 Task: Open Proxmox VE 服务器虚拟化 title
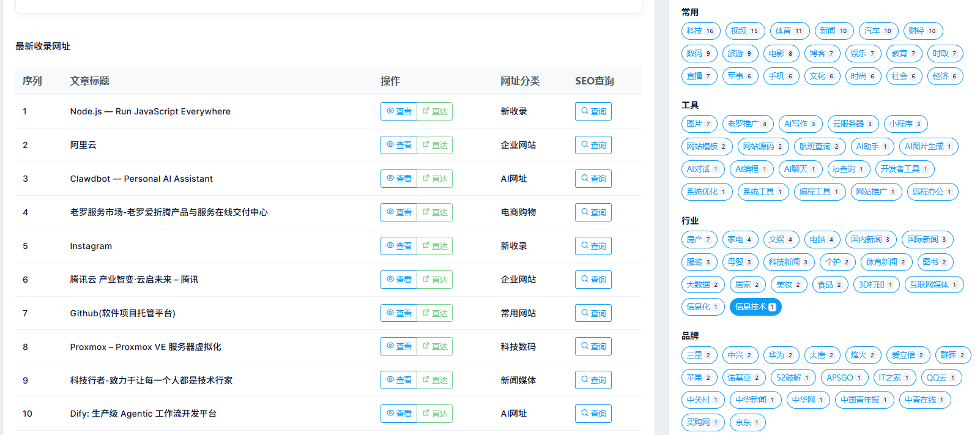tap(146, 347)
